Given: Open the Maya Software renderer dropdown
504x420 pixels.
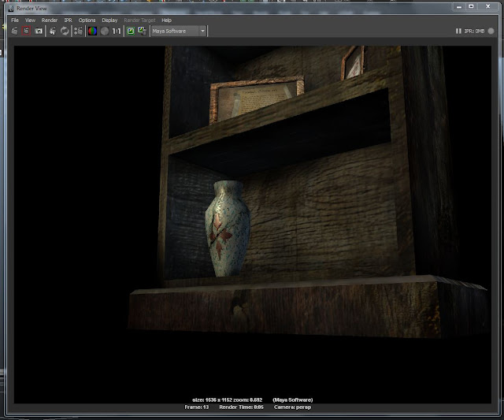Looking at the screenshot, I should pyautogui.click(x=179, y=32).
